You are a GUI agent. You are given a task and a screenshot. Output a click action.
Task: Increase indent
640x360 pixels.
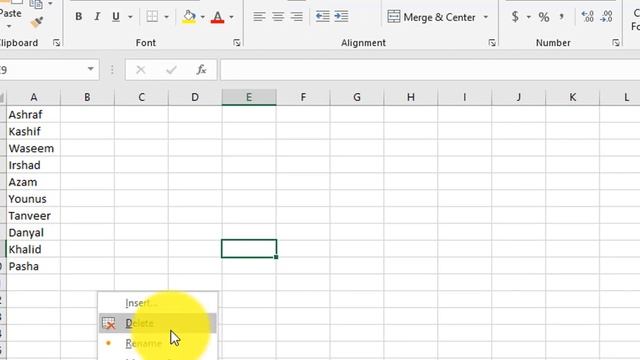[341, 17]
